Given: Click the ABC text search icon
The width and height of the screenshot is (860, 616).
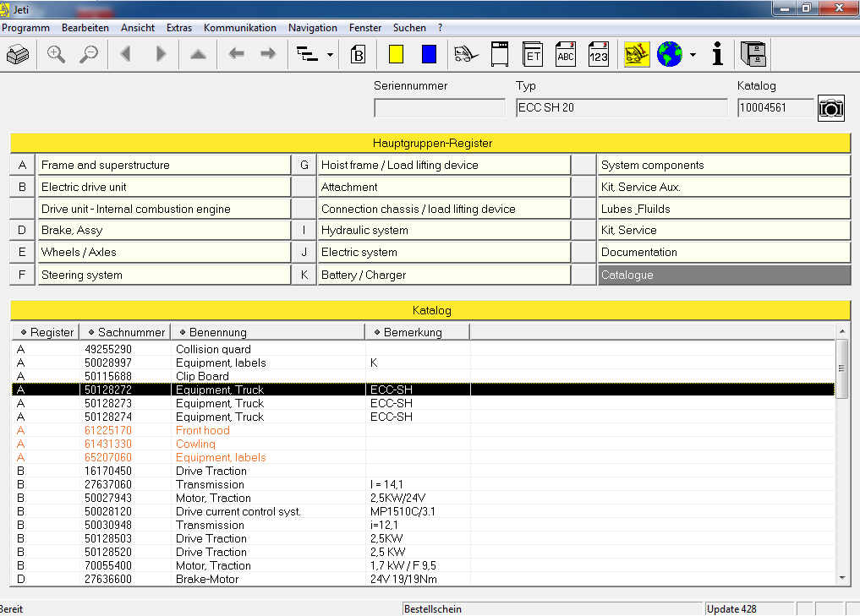Looking at the screenshot, I should pyautogui.click(x=566, y=55).
